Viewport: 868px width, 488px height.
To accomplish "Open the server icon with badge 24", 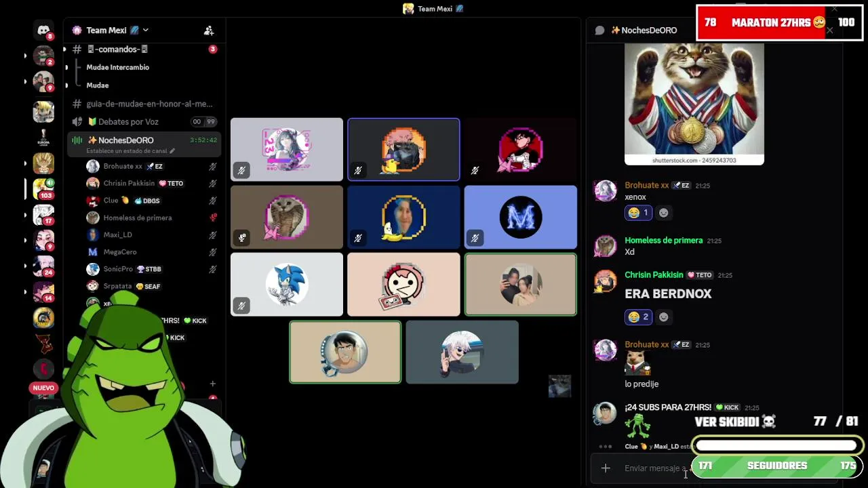I will pos(43,266).
